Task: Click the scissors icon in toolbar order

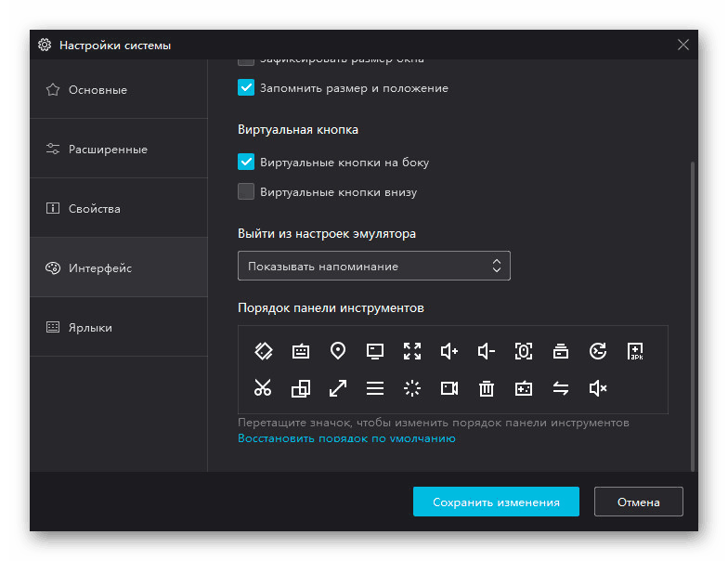Action: [264, 388]
